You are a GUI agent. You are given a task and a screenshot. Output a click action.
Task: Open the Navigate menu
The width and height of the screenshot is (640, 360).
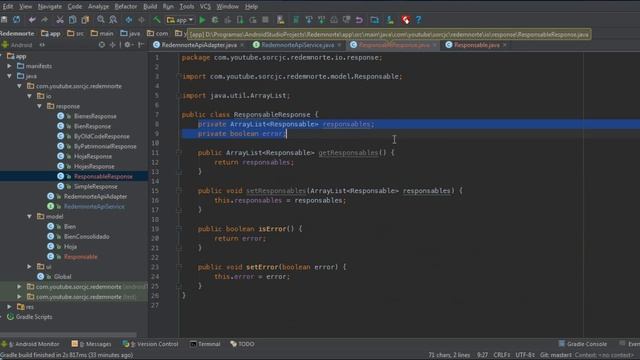[x=49, y=7]
